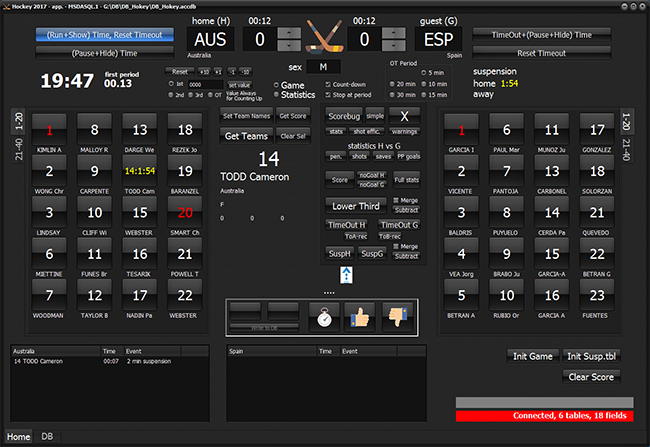
Task: Click the X button next to simple
Action: click(x=404, y=117)
